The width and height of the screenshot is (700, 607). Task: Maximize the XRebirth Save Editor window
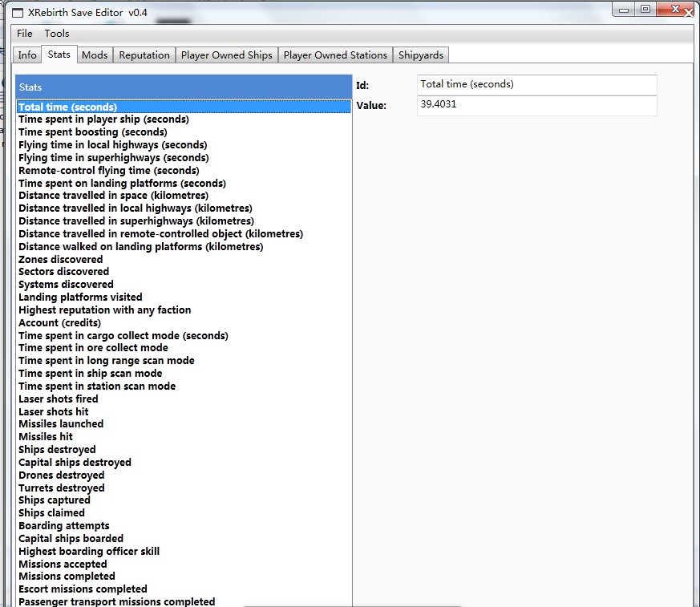(645, 10)
